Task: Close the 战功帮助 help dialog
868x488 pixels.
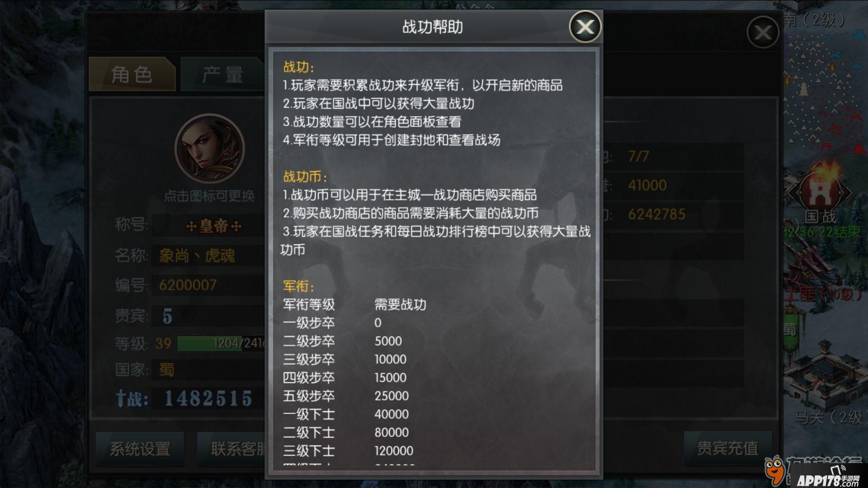Action: [x=585, y=27]
